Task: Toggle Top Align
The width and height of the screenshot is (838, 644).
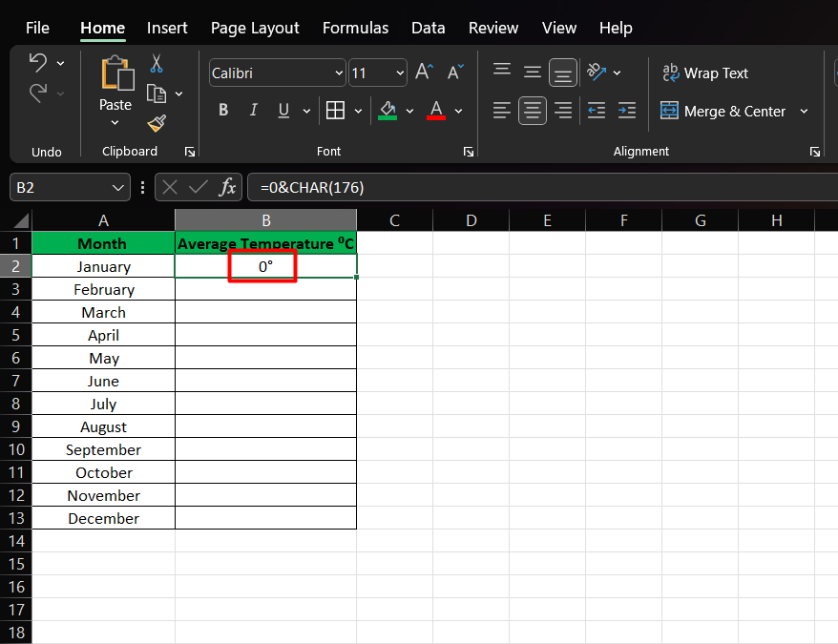Action: [502, 72]
